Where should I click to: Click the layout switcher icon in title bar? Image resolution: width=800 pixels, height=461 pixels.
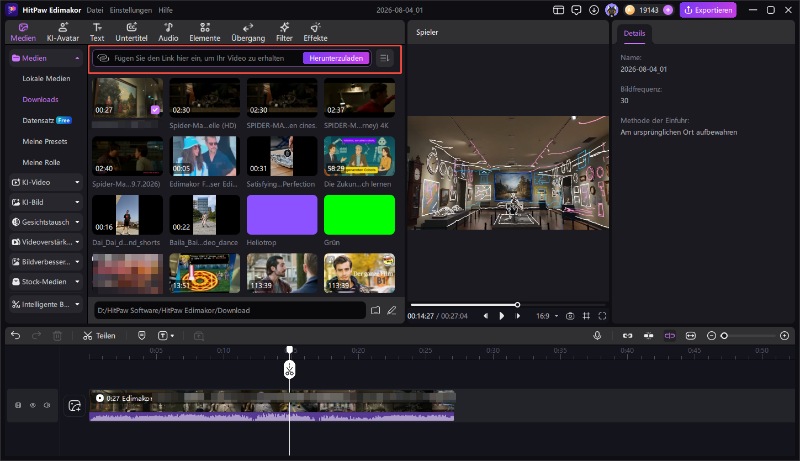(x=558, y=10)
